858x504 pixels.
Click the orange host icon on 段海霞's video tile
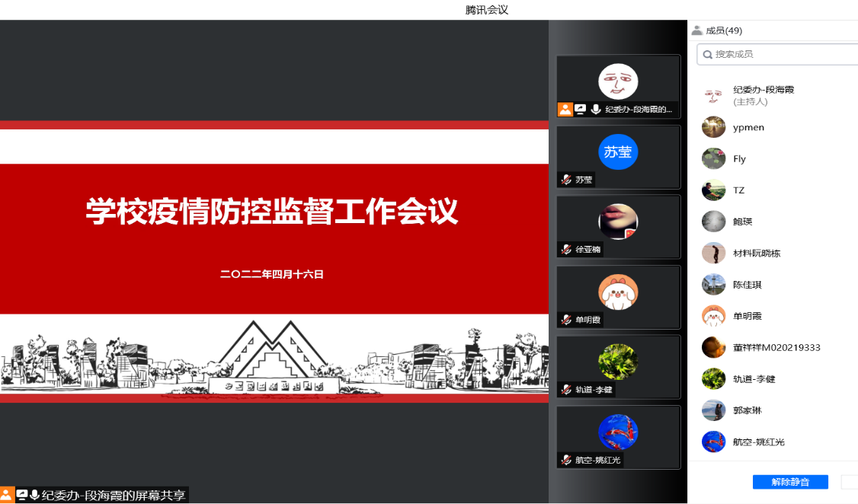(x=565, y=110)
